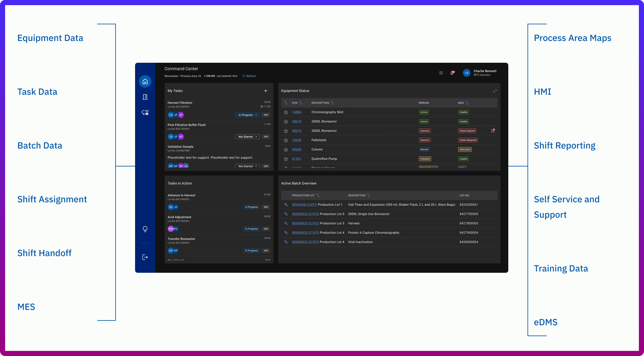Click the edit pencil next to REGN668 production lot
644x356 pixels.
tap(286, 205)
